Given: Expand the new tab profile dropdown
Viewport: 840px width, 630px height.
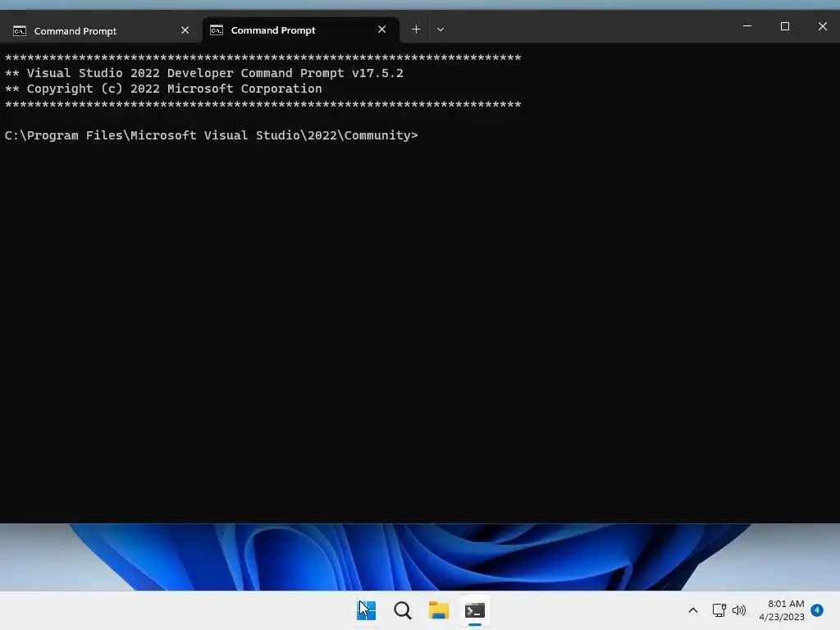Looking at the screenshot, I should point(441,30).
